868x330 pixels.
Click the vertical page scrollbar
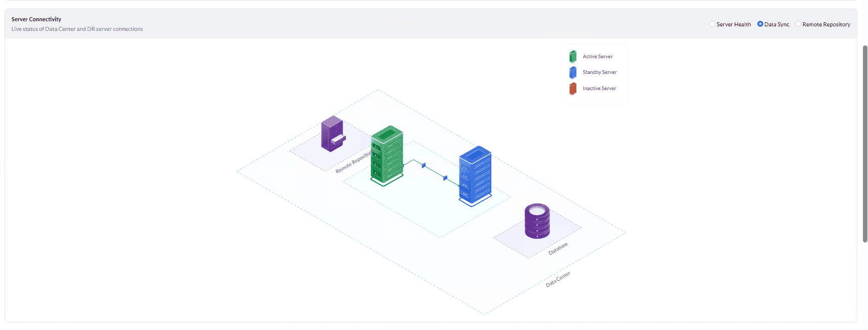click(x=865, y=144)
